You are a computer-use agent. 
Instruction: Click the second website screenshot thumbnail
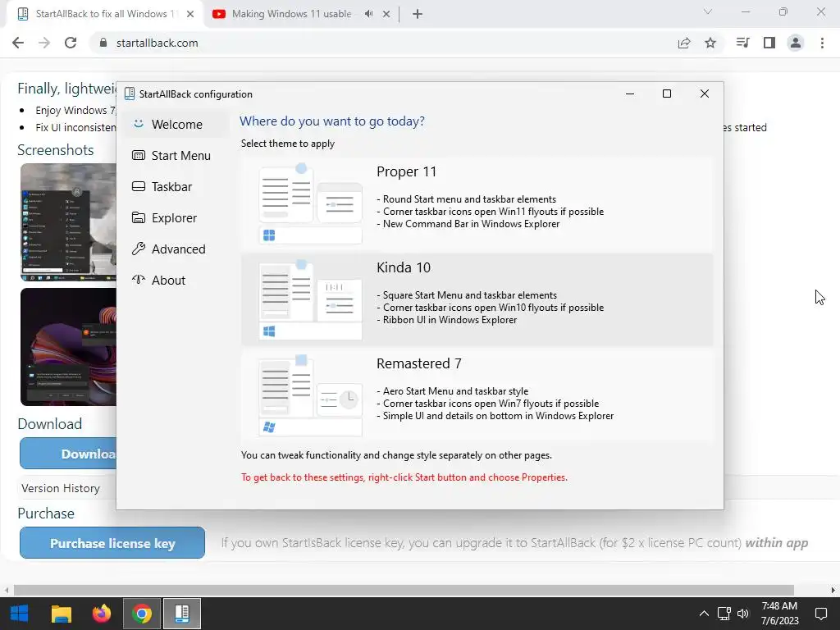point(68,347)
